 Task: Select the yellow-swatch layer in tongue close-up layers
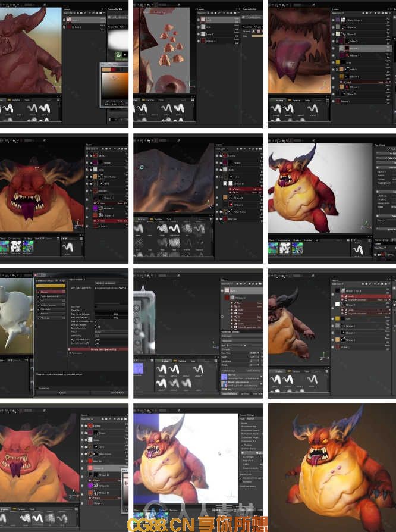(x=364, y=62)
